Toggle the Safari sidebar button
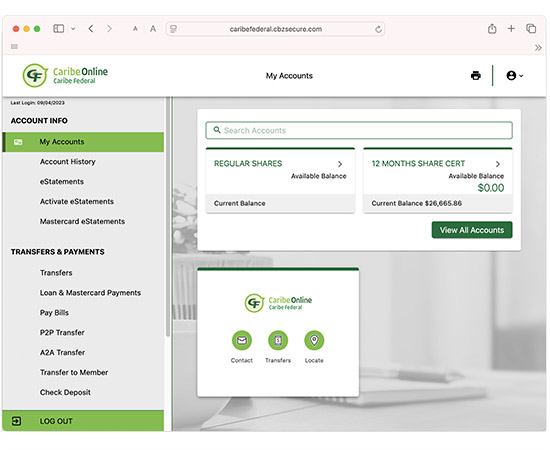 [x=59, y=29]
